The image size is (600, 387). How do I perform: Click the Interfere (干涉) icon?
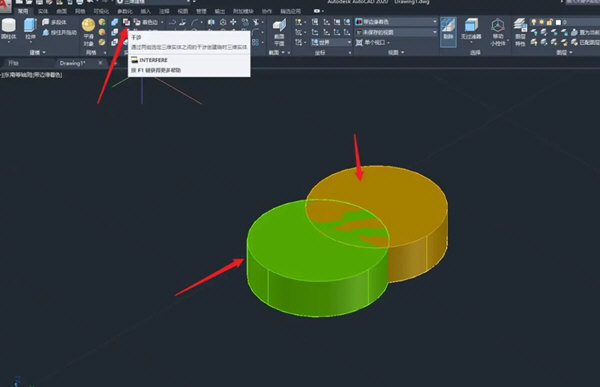(x=126, y=22)
